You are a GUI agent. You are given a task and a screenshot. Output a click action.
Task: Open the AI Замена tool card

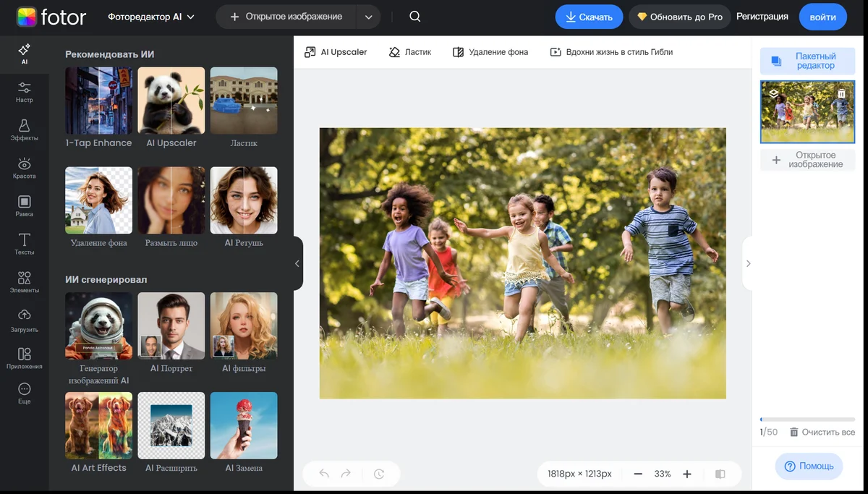click(244, 433)
